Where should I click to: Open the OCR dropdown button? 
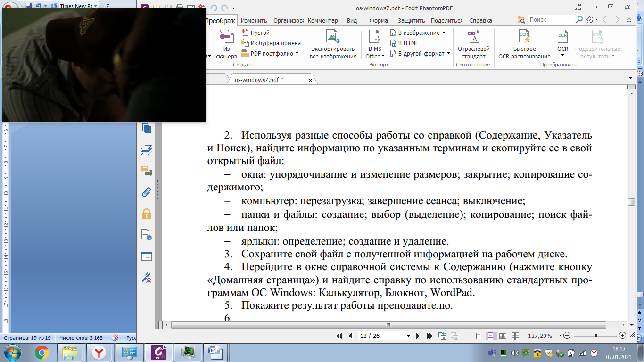point(562,44)
